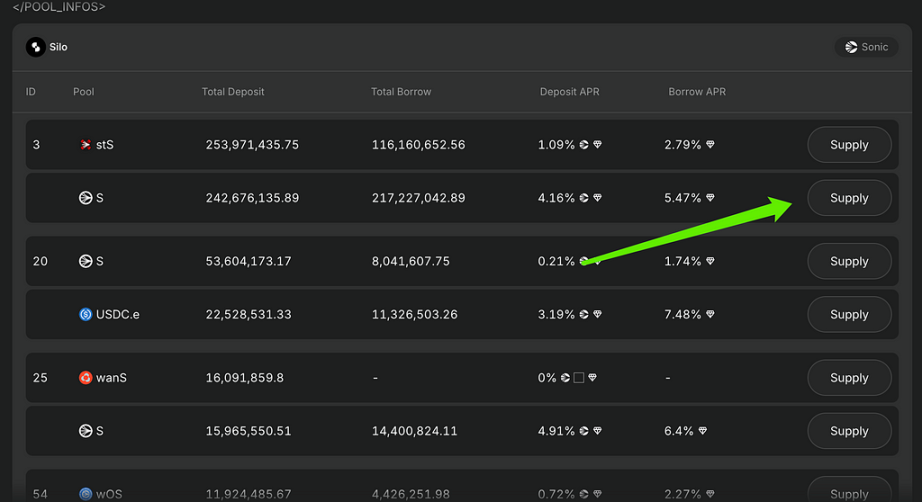Click the stS token icon in pool 3
This screenshot has height=502, width=922.
(85, 145)
